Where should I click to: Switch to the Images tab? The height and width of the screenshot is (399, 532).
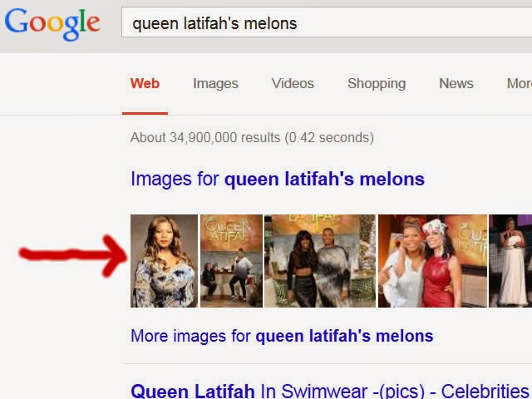click(x=215, y=83)
